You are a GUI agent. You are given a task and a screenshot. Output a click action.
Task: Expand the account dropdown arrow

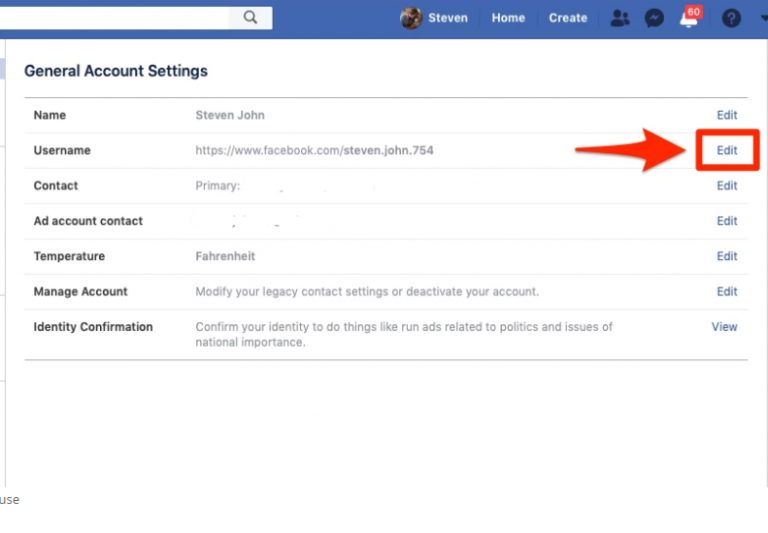coord(764,18)
